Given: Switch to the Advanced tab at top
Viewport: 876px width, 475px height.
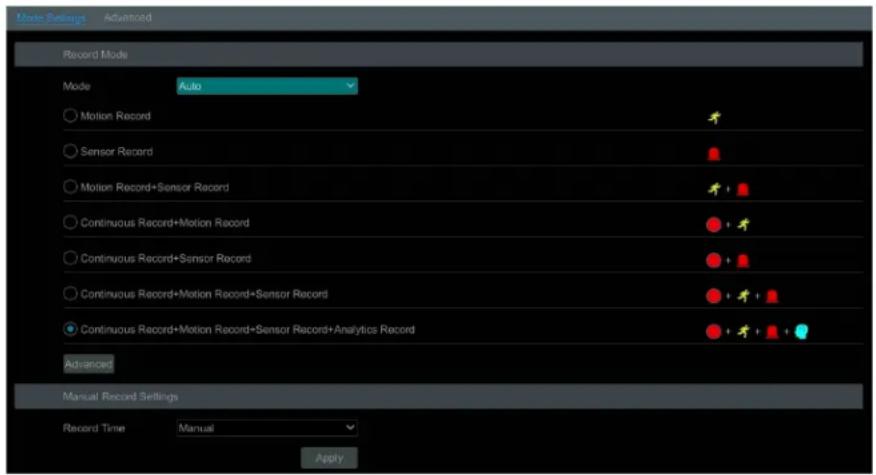Looking at the screenshot, I should coord(127,18).
